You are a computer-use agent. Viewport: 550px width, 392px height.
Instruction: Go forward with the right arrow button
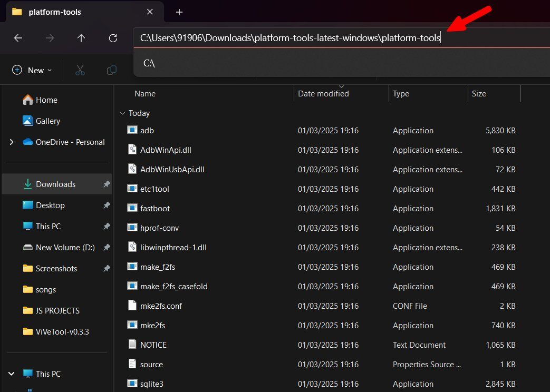tap(50, 38)
